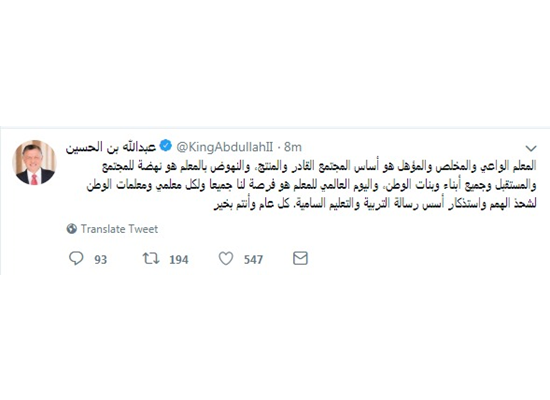Click the second line of tweet text
550x400 pixels.
[x=311, y=185]
